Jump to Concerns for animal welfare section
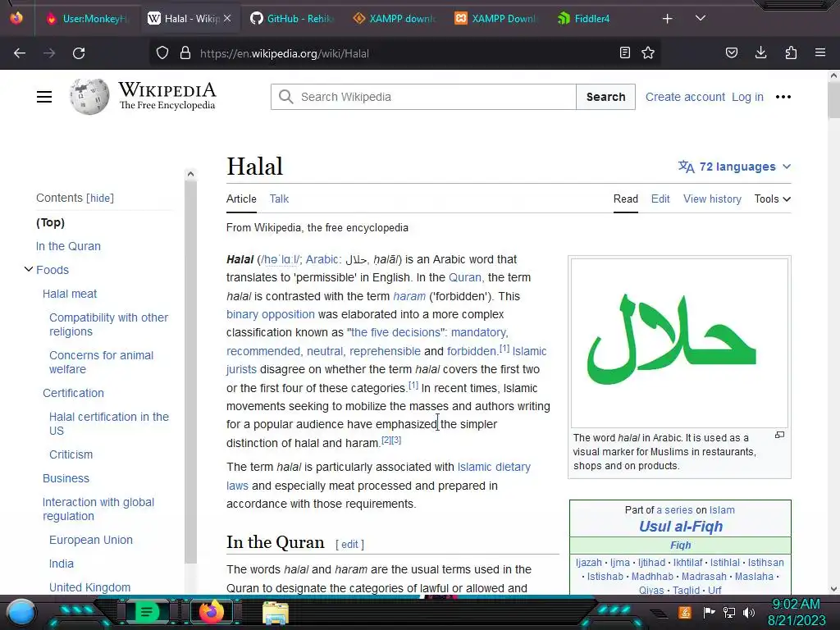This screenshot has height=630, width=840. click(101, 362)
